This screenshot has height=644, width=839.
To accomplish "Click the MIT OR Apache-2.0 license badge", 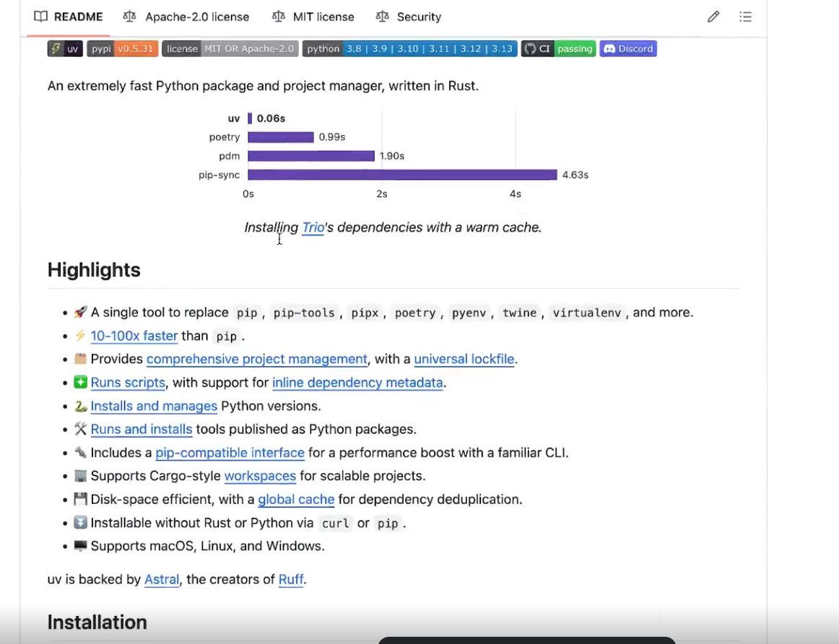I will click(x=230, y=48).
